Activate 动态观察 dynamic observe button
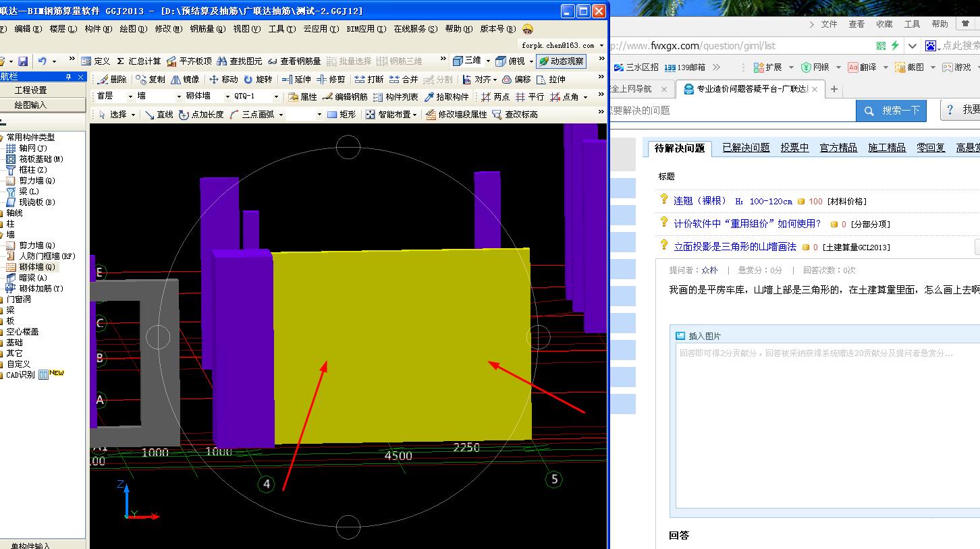 click(x=561, y=61)
